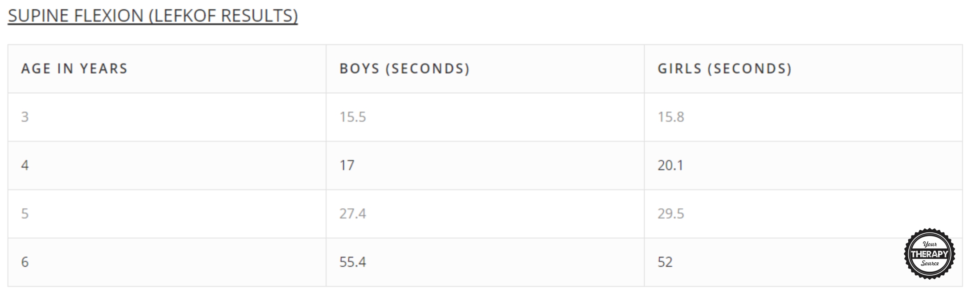Select the girls value 20.1

tap(670, 165)
